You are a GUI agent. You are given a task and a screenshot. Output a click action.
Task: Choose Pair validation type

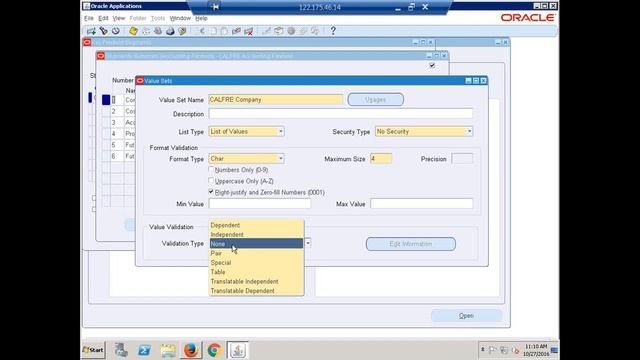click(256, 253)
